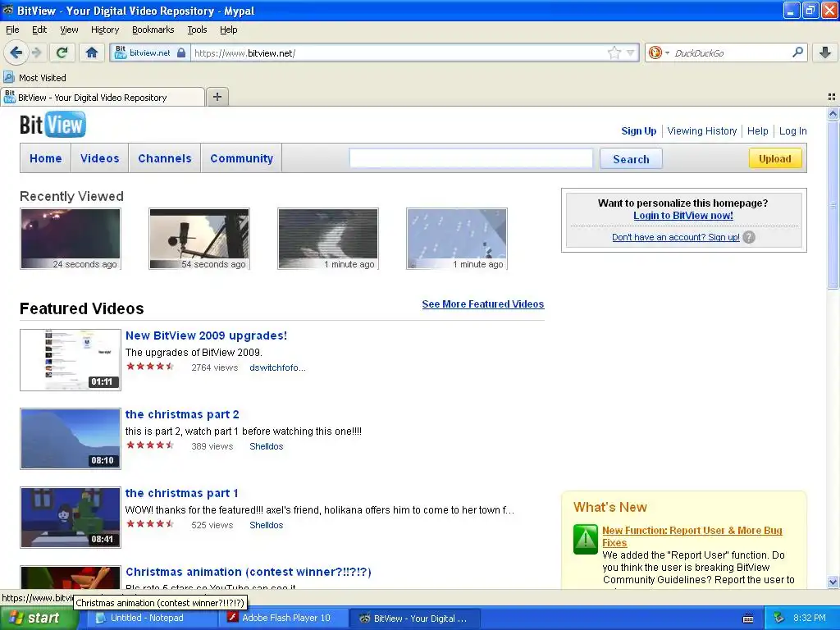Open the Downloads arrow icon

[x=825, y=52]
